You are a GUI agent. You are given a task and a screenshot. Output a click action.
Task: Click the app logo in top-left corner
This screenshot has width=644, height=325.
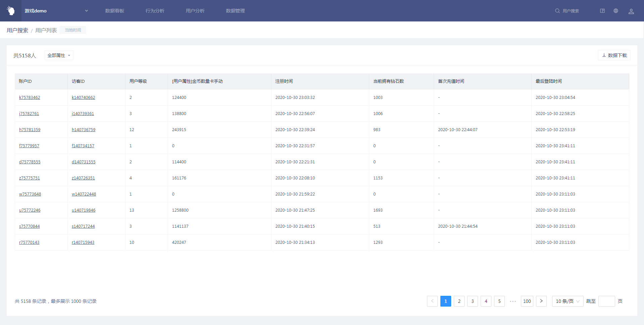(x=11, y=11)
